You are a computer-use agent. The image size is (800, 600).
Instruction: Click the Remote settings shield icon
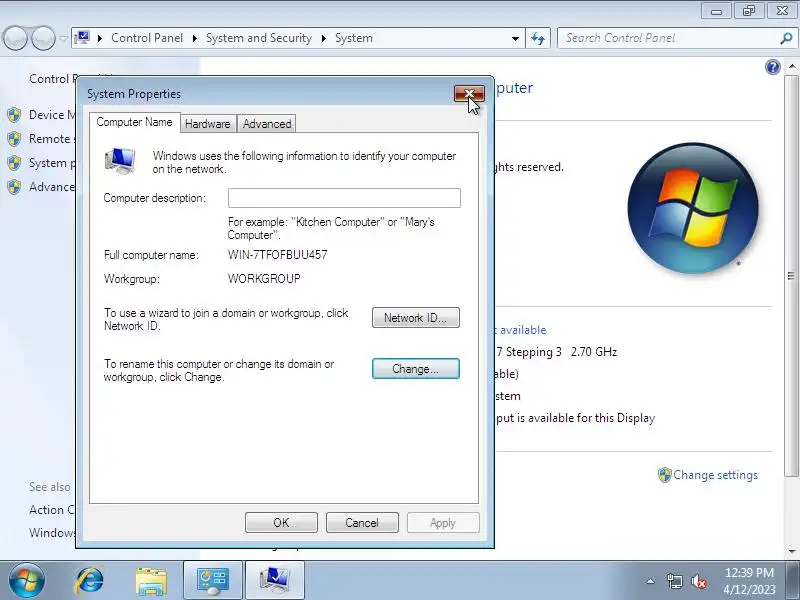[x=14, y=139]
